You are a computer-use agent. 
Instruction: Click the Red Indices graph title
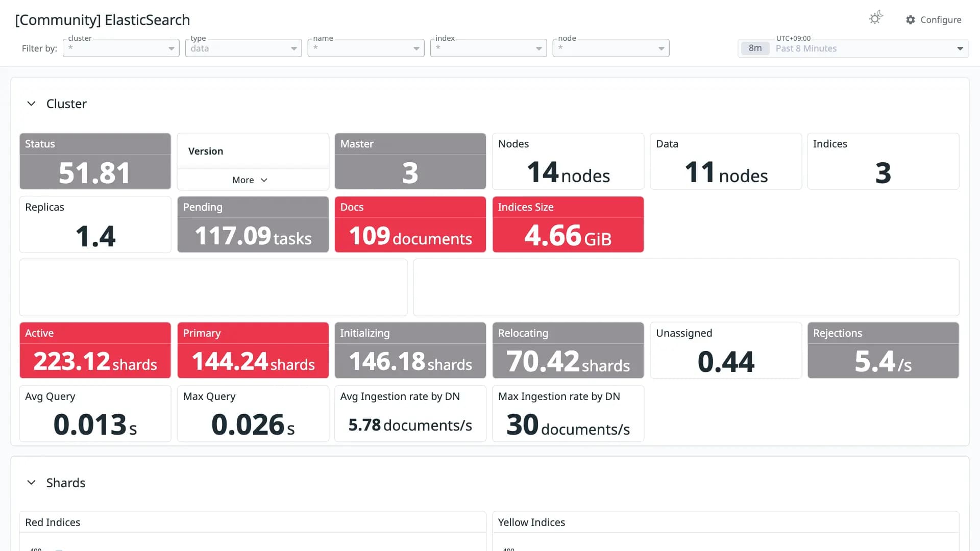(x=53, y=522)
